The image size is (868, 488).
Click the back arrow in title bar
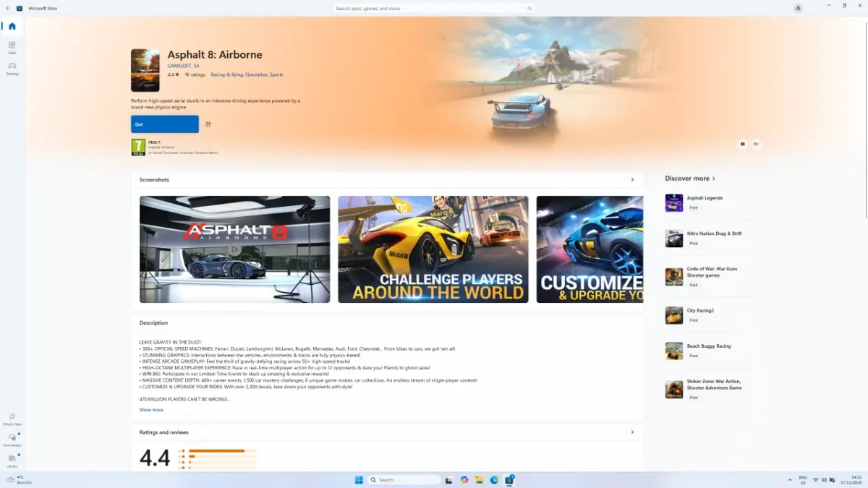click(9, 8)
